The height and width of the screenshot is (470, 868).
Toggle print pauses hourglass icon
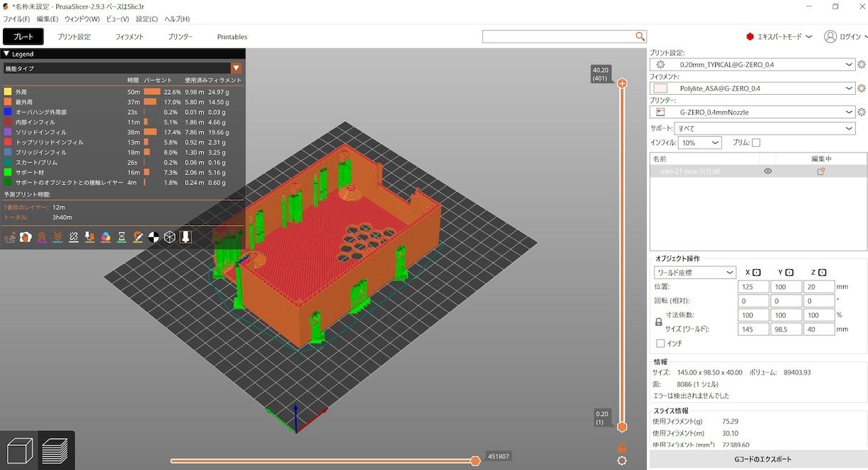coord(122,237)
